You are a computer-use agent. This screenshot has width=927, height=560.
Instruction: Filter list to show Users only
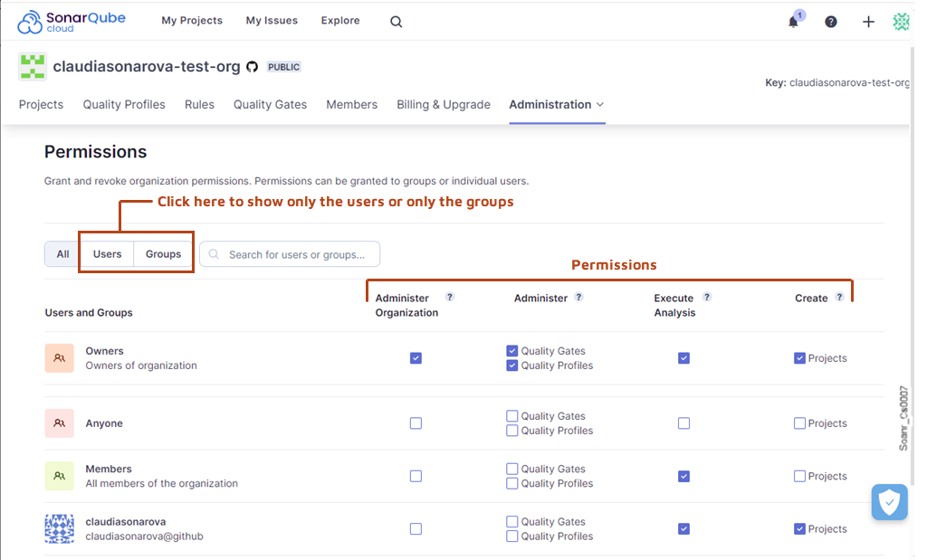107,254
